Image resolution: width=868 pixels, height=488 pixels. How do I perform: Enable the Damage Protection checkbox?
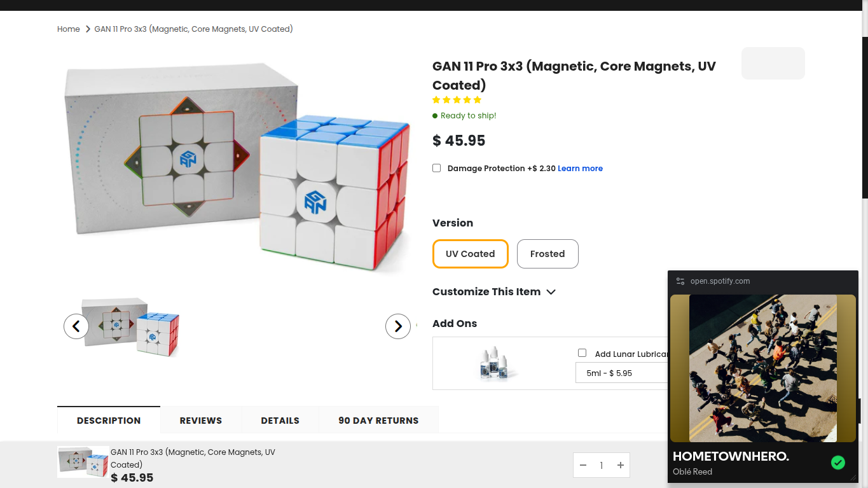[437, 168]
